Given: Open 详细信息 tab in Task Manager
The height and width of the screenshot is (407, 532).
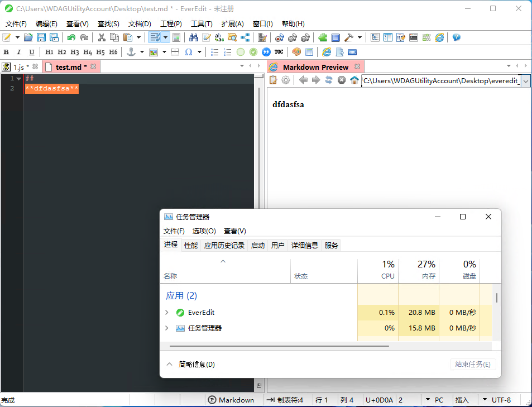Looking at the screenshot, I should pyautogui.click(x=304, y=245).
